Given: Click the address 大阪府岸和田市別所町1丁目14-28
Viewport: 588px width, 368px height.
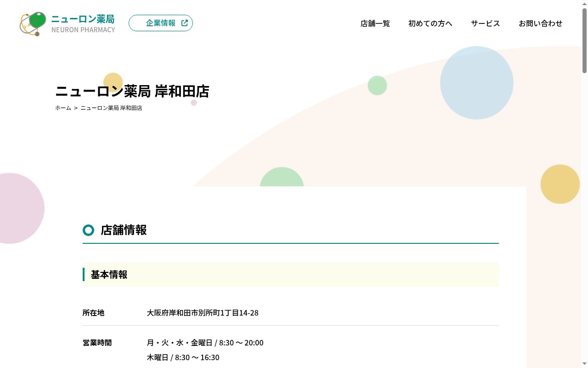Looking at the screenshot, I should pos(203,313).
